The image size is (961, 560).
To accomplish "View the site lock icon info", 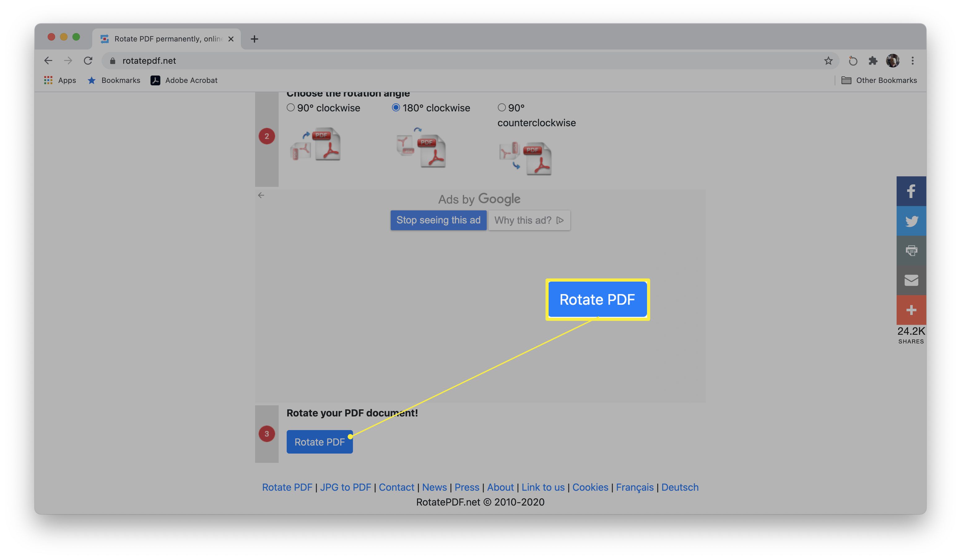I will (112, 61).
